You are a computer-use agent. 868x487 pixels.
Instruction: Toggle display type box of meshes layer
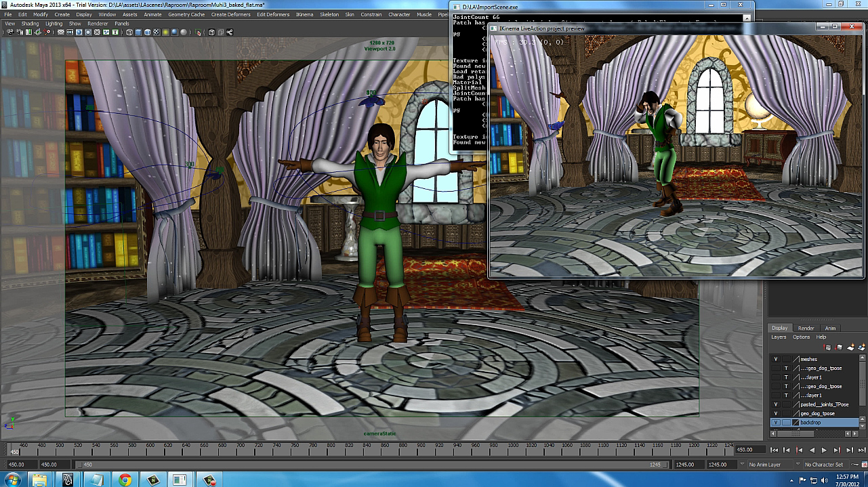coord(786,359)
